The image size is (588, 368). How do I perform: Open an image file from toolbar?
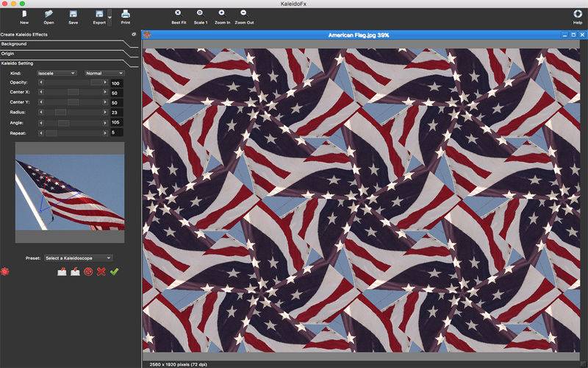coord(49,17)
